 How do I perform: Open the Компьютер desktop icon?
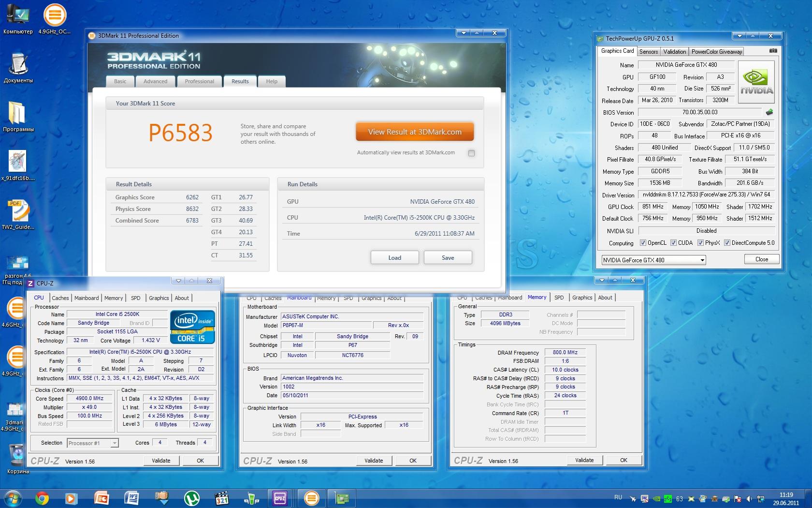point(18,19)
